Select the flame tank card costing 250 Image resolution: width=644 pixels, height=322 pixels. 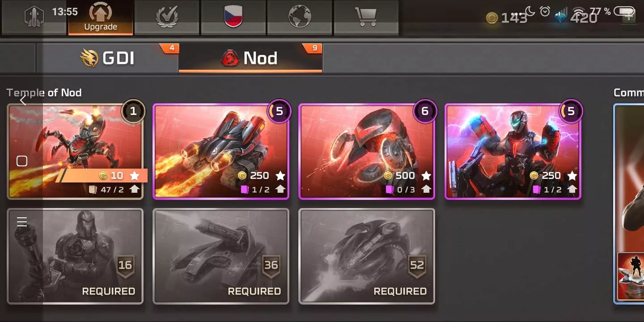(221, 152)
